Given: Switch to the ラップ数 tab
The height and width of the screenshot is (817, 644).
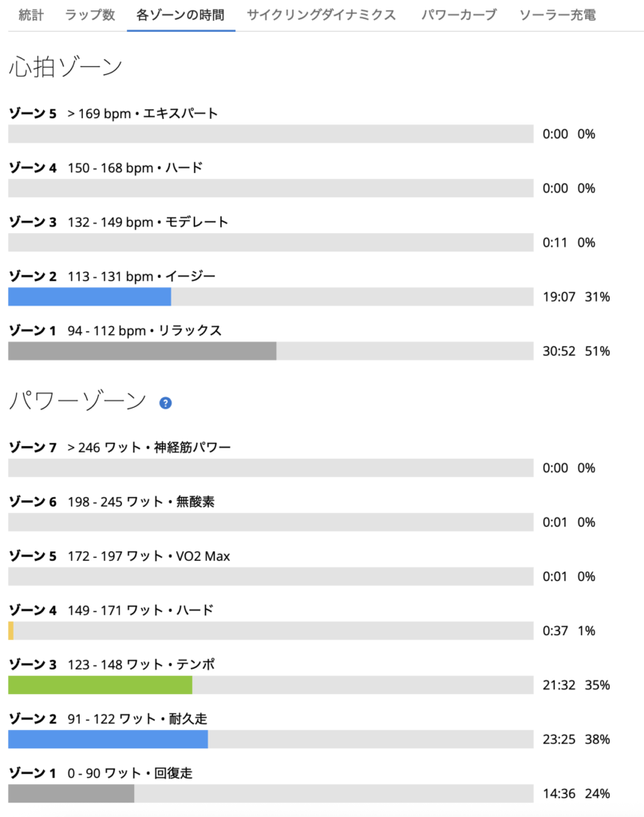Looking at the screenshot, I should point(90,15).
